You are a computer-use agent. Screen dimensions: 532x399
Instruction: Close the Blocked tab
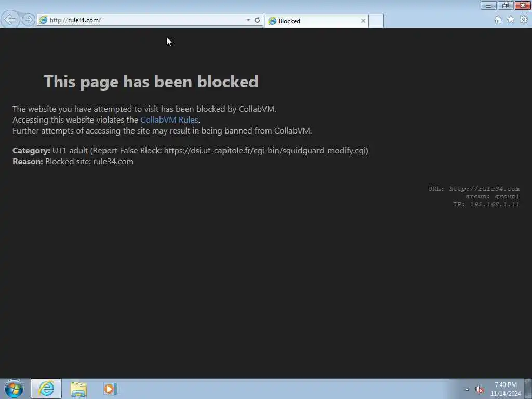click(x=363, y=21)
